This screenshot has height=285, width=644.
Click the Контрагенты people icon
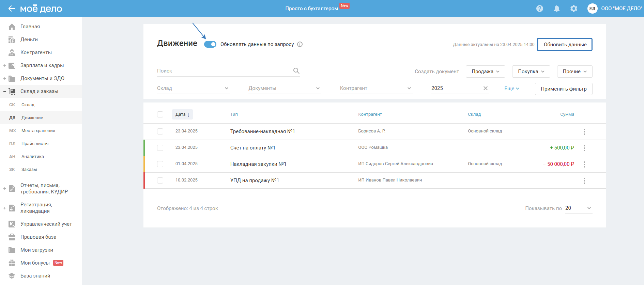pyautogui.click(x=12, y=53)
